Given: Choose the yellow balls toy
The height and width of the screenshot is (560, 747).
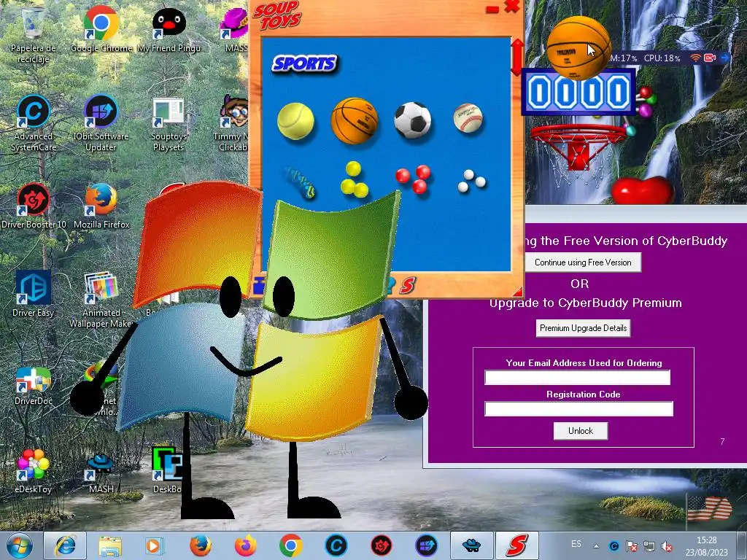Looking at the screenshot, I should (355, 179).
